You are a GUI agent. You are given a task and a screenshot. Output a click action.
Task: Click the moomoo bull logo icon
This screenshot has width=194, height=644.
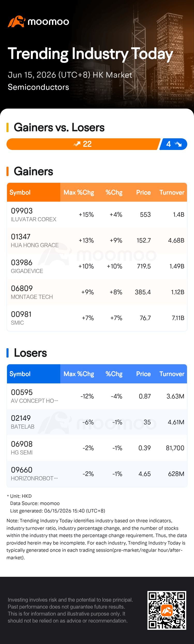pyautogui.click(x=16, y=21)
